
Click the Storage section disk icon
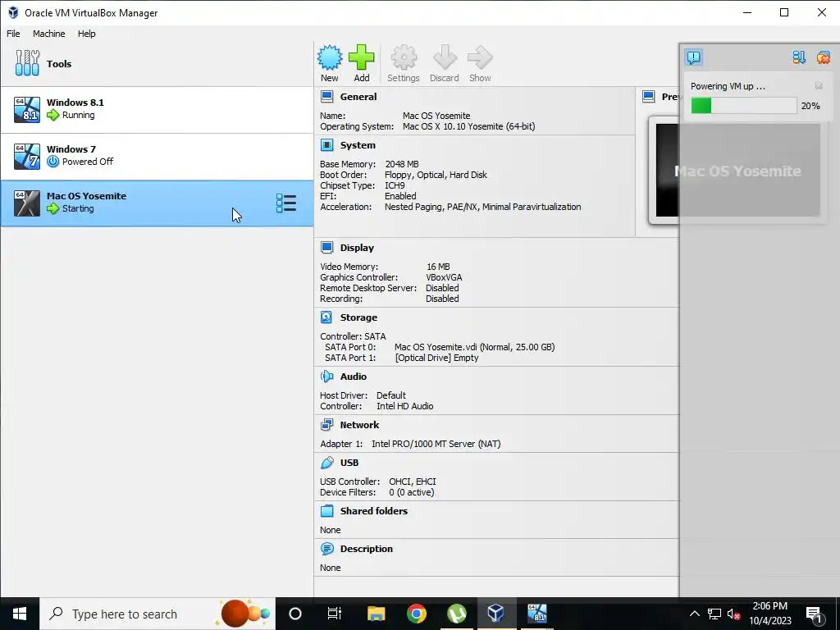pos(326,317)
